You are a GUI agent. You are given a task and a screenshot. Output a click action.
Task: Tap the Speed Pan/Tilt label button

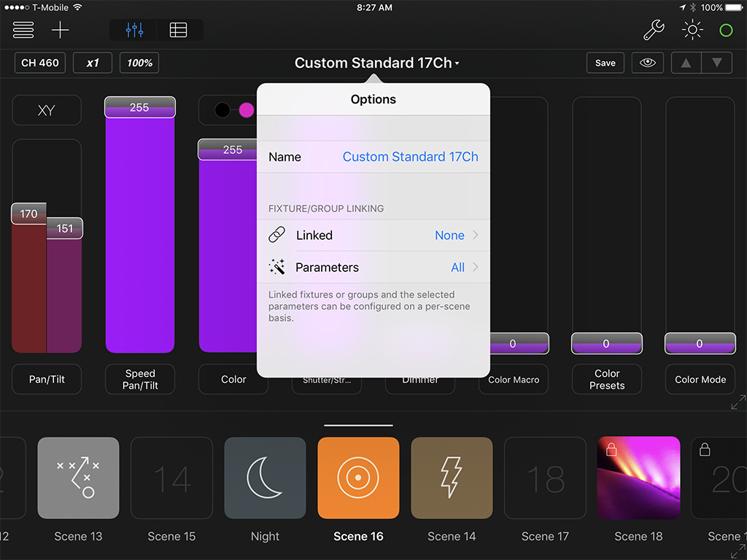click(140, 379)
